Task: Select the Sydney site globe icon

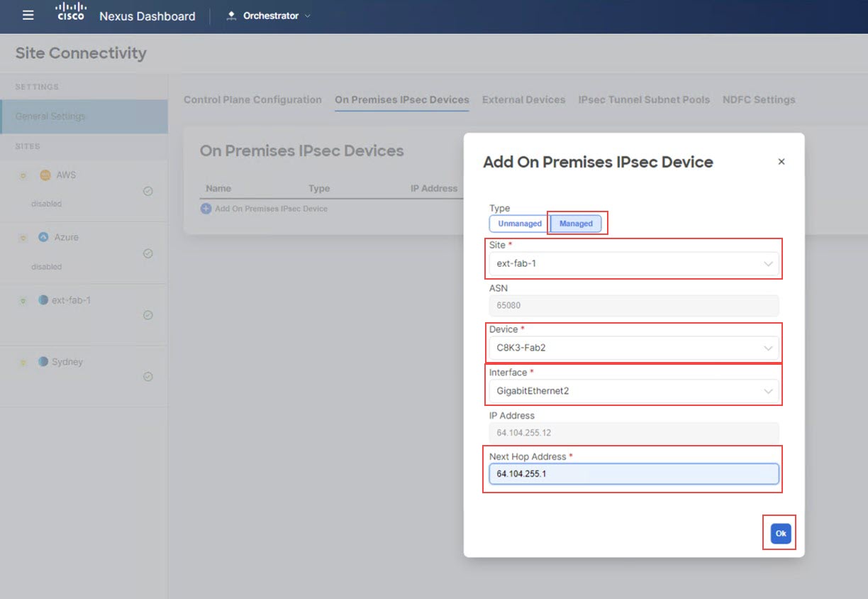Action: pyautogui.click(x=43, y=362)
